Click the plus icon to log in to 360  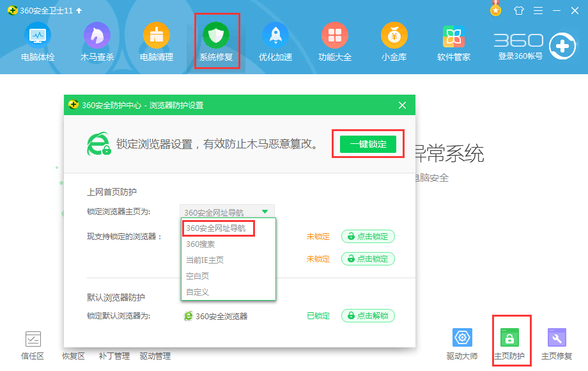[562, 46]
